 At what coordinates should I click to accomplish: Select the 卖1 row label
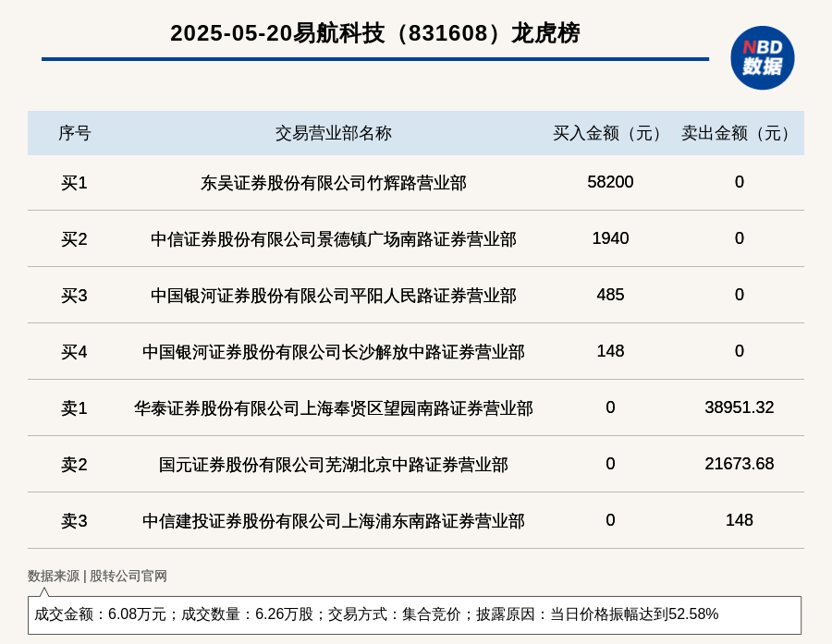[74, 408]
